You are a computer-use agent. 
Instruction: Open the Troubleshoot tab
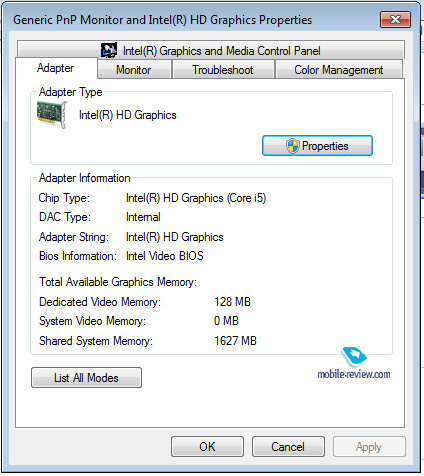click(223, 70)
